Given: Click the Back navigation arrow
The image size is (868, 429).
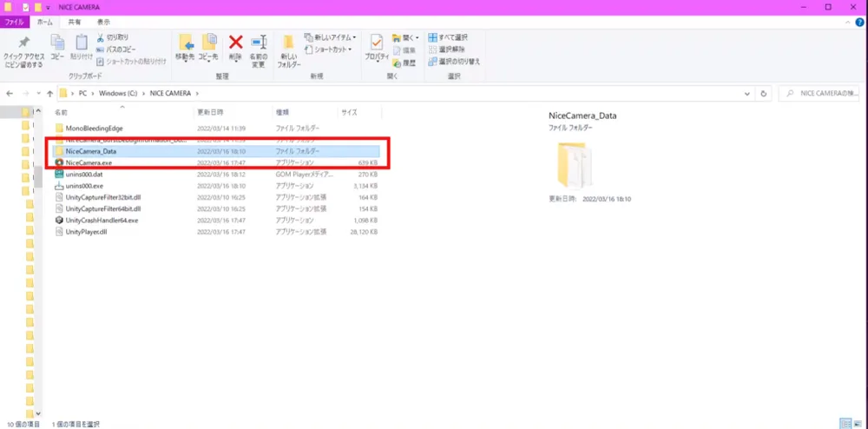Looking at the screenshot, I should coord(10,94).
